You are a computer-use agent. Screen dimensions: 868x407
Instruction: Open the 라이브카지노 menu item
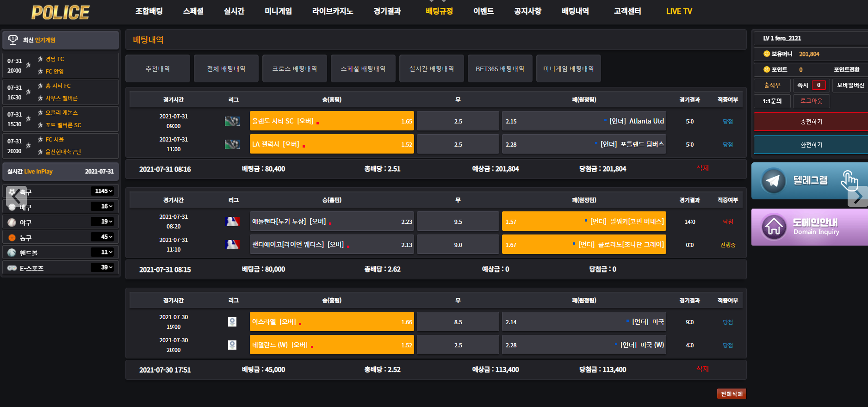pyautogui.click(x=332, y=12)
